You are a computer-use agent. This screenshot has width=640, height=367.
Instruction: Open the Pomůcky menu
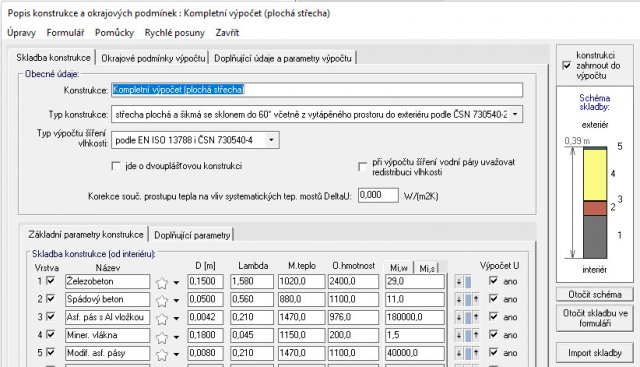[x=114, y=33]
